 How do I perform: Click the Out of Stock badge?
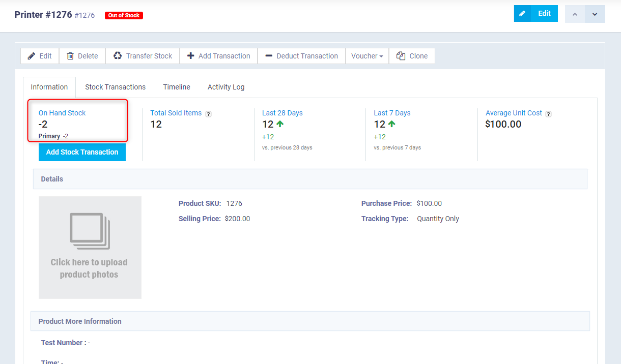pos(124,15)
